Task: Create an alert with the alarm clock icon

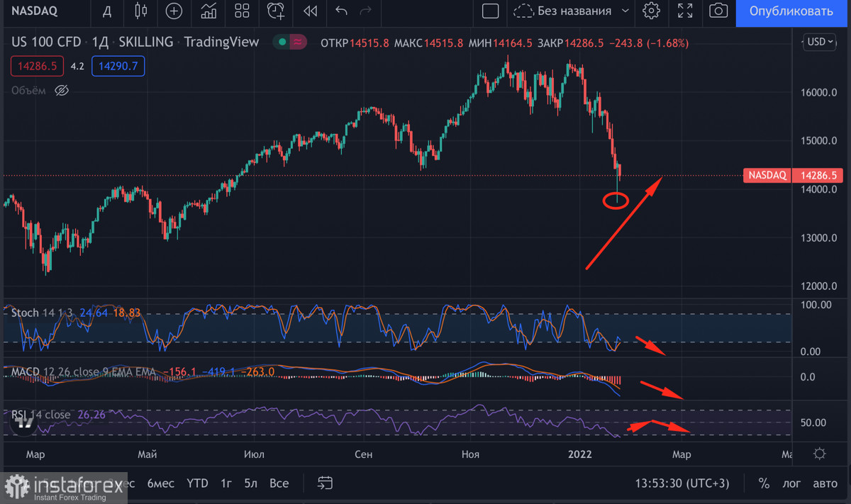Action: coord(276,11)
